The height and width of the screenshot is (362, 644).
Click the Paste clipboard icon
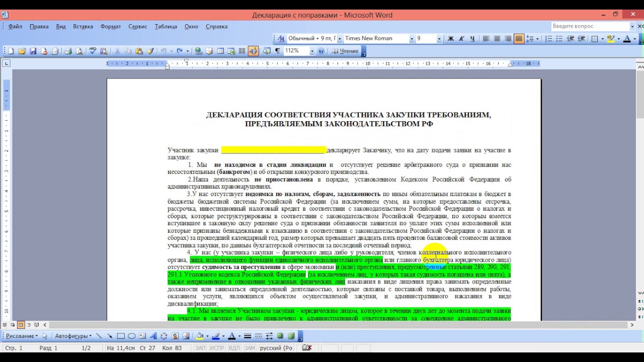coord(139,51)
